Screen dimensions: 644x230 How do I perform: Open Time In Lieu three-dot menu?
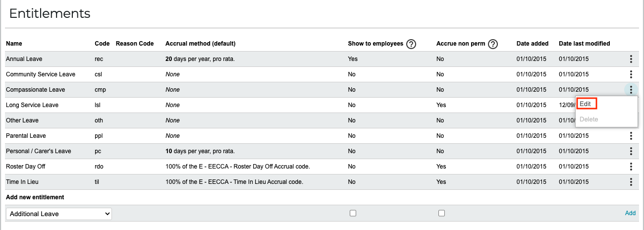631,182
